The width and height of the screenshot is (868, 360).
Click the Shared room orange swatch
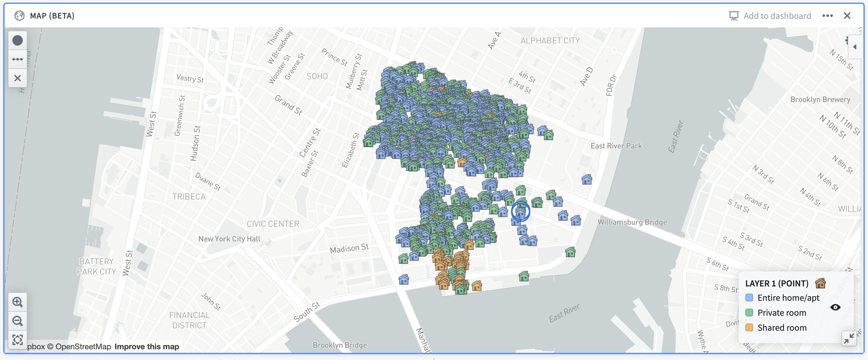(749, 327)
